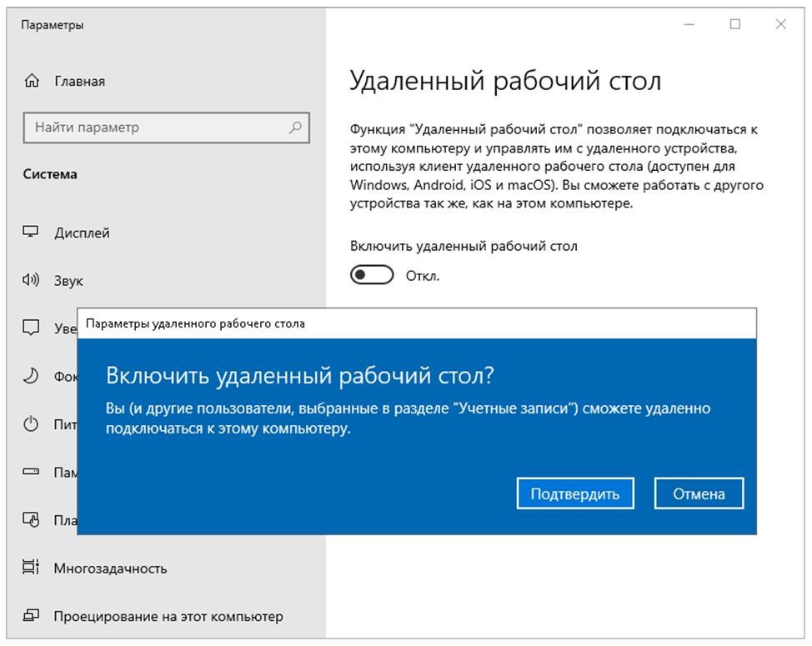Close the Параметры settings window
Image resolution: width=812 pixels, height=646 pixels.
coord(780,25)
